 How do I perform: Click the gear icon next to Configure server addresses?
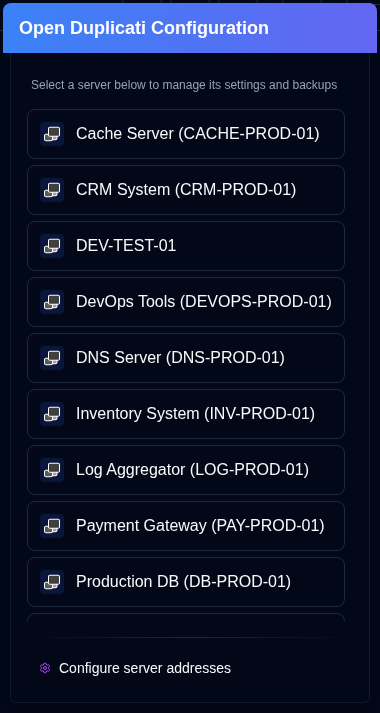tap(45, 668)
